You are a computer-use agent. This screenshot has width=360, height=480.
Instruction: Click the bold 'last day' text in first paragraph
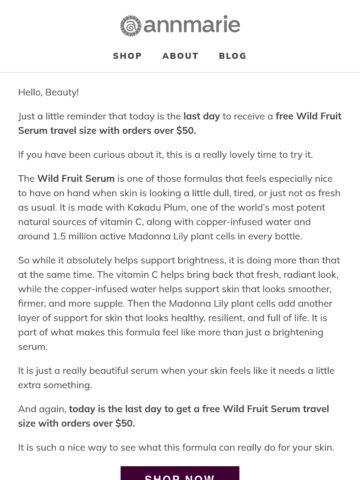point(202,116)
